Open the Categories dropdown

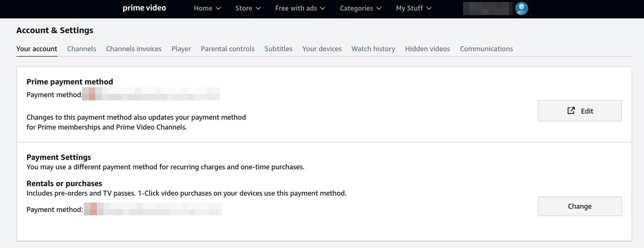click(x=361, y=8)
